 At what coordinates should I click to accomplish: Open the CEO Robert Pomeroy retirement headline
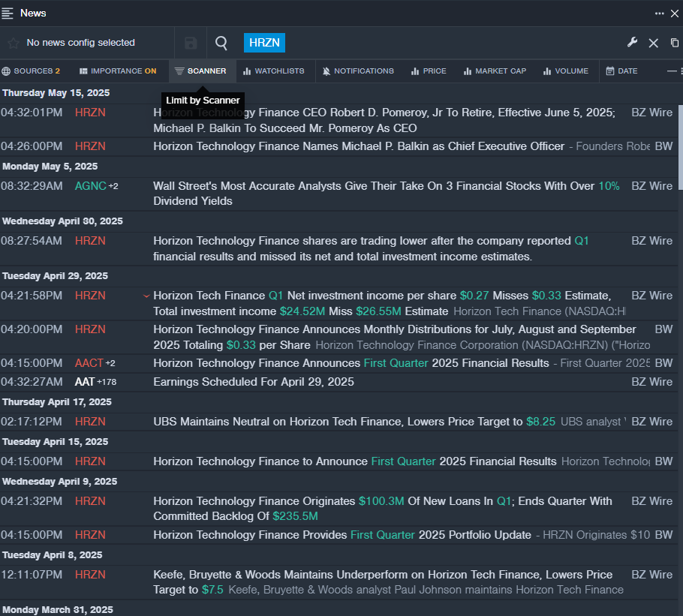[384, 120]
